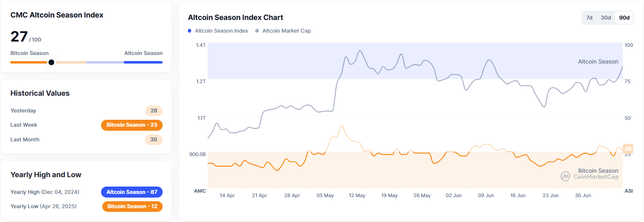Click the Bitcoin Season - 23 badge
644x222 pixels.
tap(132, 125)
